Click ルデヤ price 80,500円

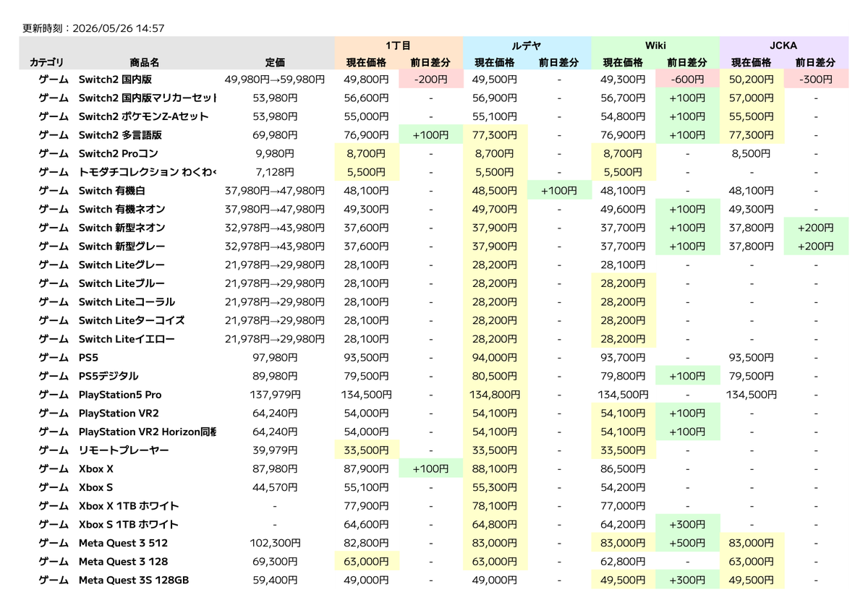coord(495,376)
